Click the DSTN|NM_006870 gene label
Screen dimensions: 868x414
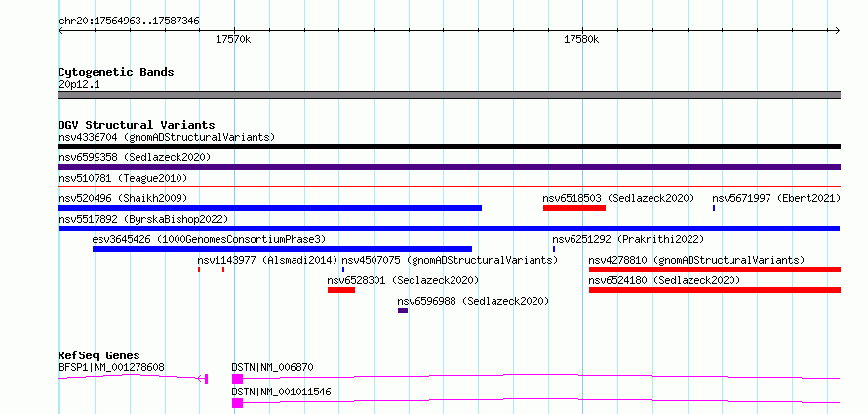[273, 367]
